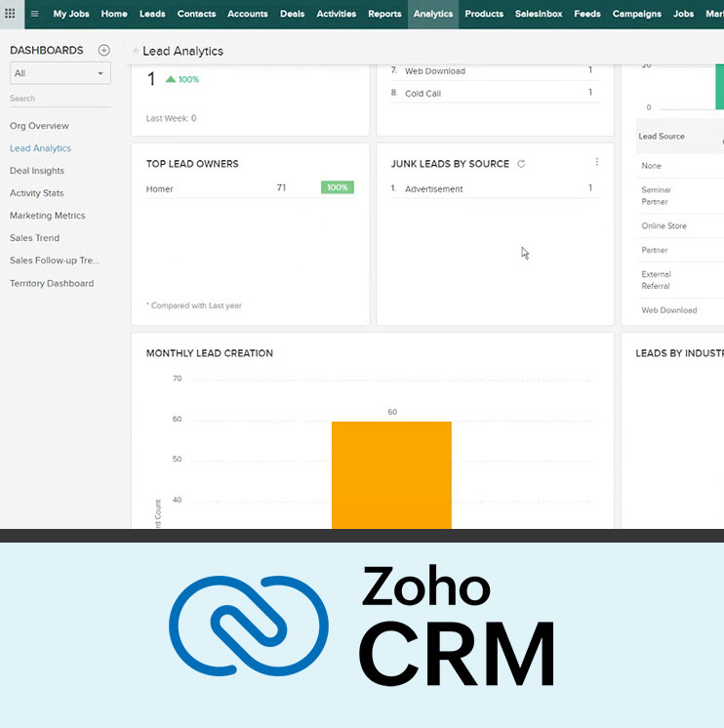Screen dimensions: 724x728
Task: Click the Advertisement junk lead source
Action: pos(433,188)
